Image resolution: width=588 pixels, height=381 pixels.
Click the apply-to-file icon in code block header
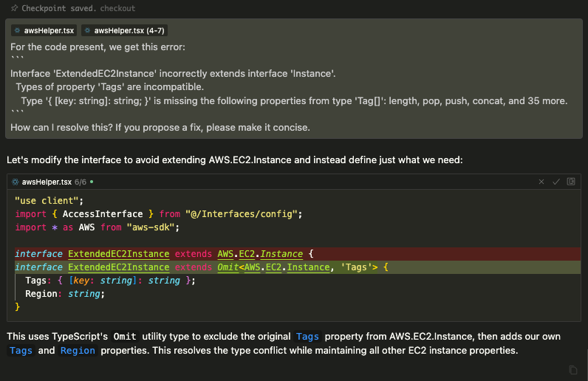[571, 181]
